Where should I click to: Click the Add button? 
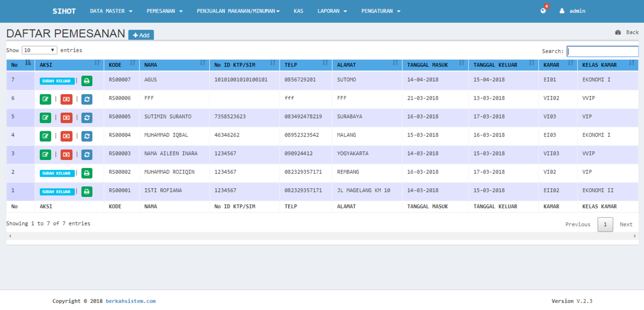(x=141, y=35)
